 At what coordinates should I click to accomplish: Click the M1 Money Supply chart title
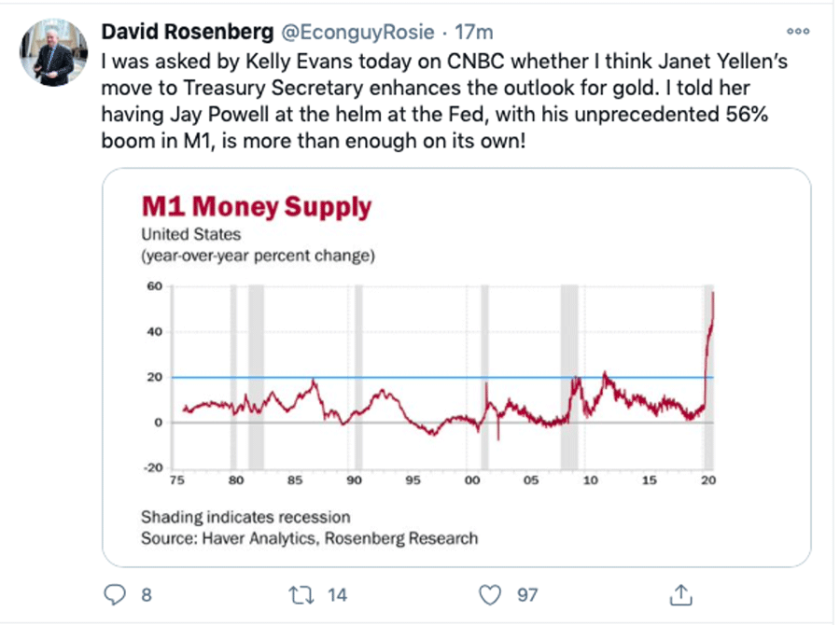point(256,207)
